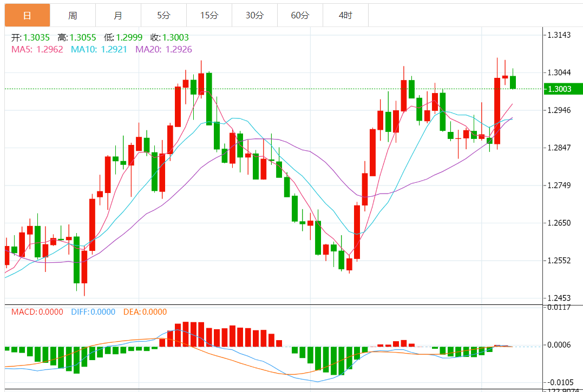Switch to the 4时 four-hour tab
Viewport: 583px width, 392px height.
coord(345,15)
